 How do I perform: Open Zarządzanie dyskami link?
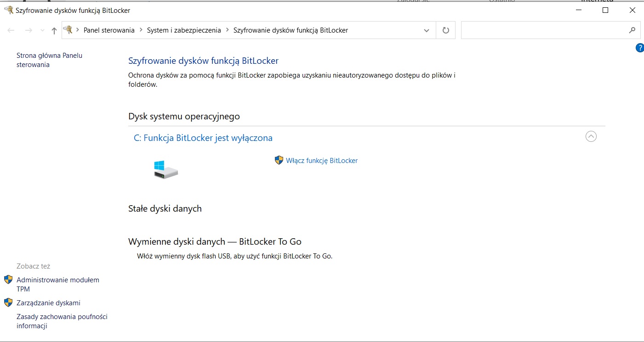(x=48, y=303)
